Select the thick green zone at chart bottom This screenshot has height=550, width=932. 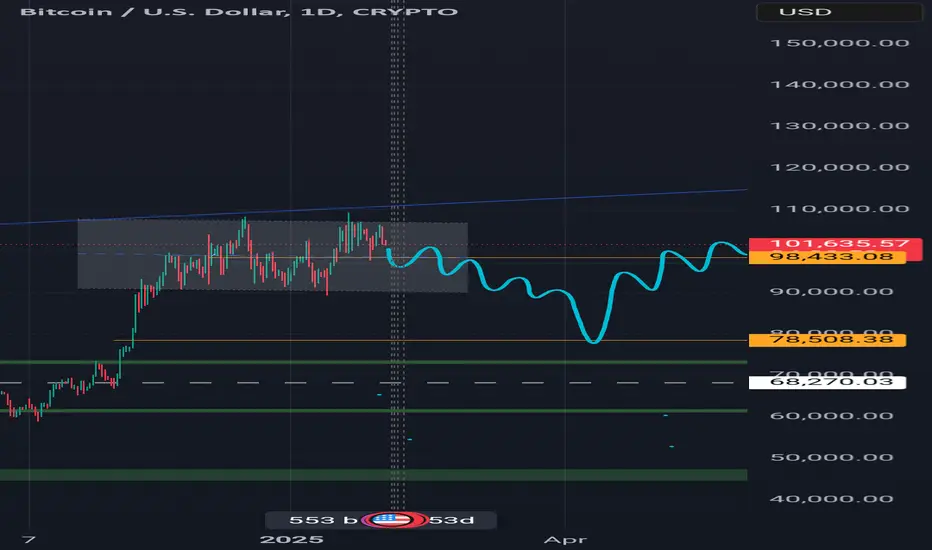373,474
